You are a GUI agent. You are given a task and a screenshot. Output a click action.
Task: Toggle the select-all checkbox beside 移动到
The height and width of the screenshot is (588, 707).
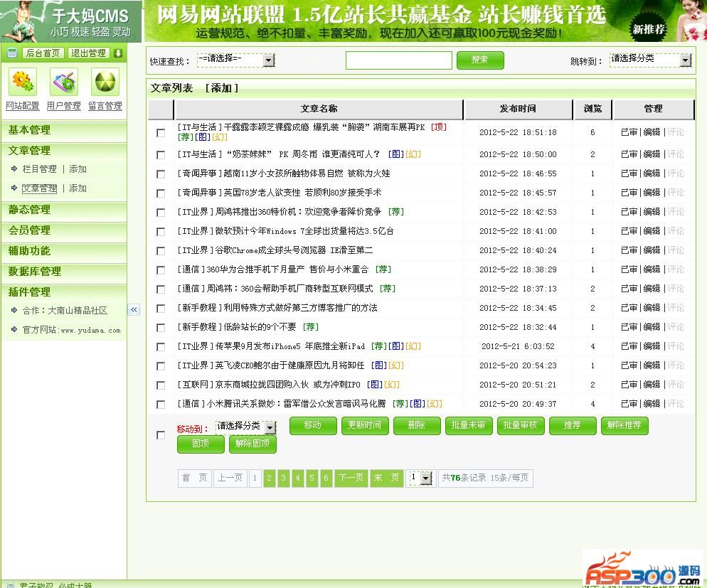coord(161,434)
